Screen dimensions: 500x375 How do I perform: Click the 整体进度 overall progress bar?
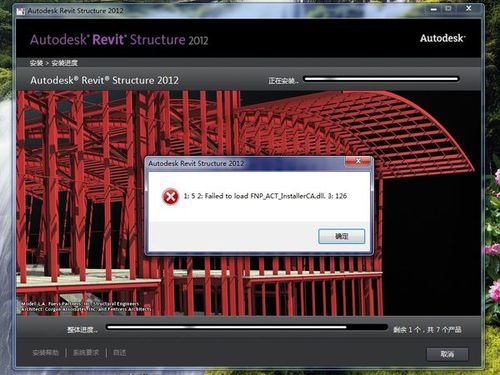click(x=247, y=327)
